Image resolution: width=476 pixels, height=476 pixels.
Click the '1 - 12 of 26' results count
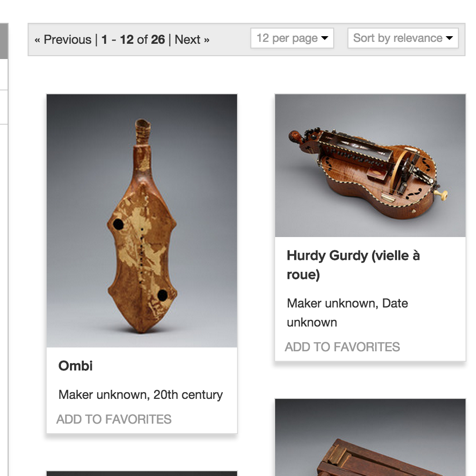133,40
